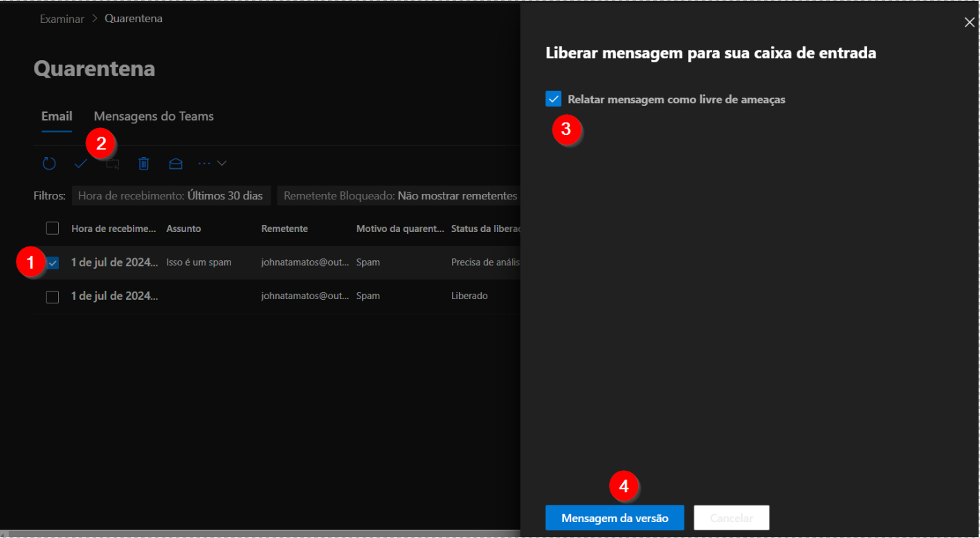Click the 'Precisa de análise' status cell

click(x=485, y=262)
